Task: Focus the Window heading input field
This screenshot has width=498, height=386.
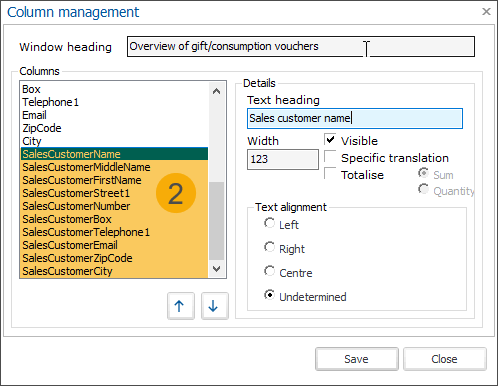Action: click(x=301, y=47)
